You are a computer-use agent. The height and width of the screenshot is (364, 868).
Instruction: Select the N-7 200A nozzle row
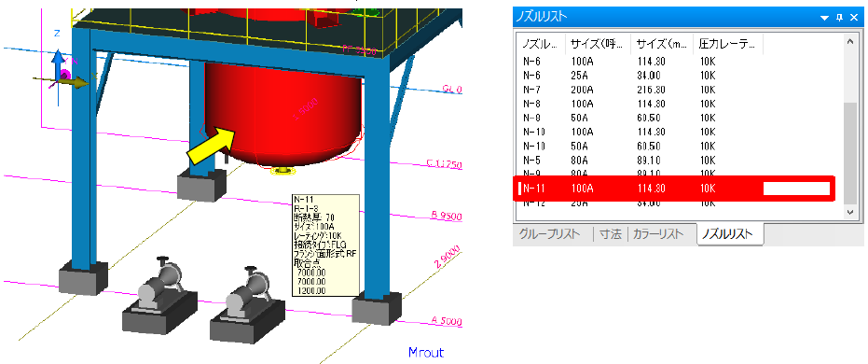(680, 90)
